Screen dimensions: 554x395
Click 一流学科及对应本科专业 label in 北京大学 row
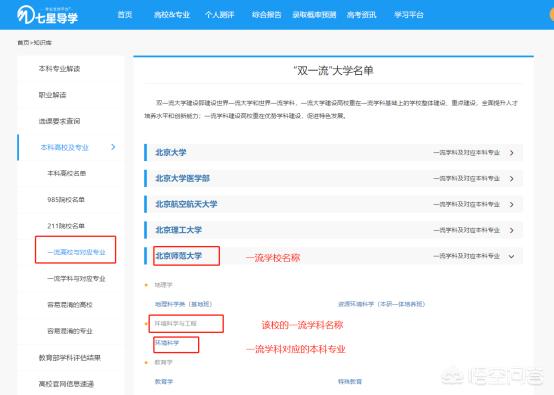pos(466,153)
